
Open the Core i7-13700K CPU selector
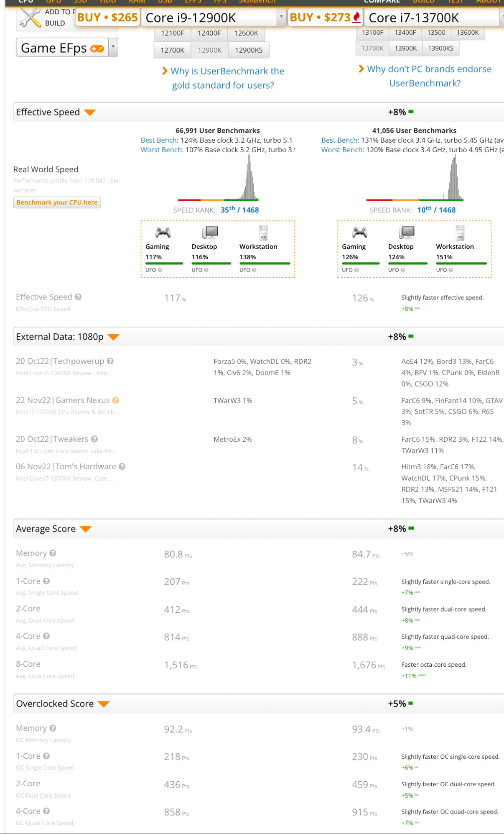(x=434, y=18)
